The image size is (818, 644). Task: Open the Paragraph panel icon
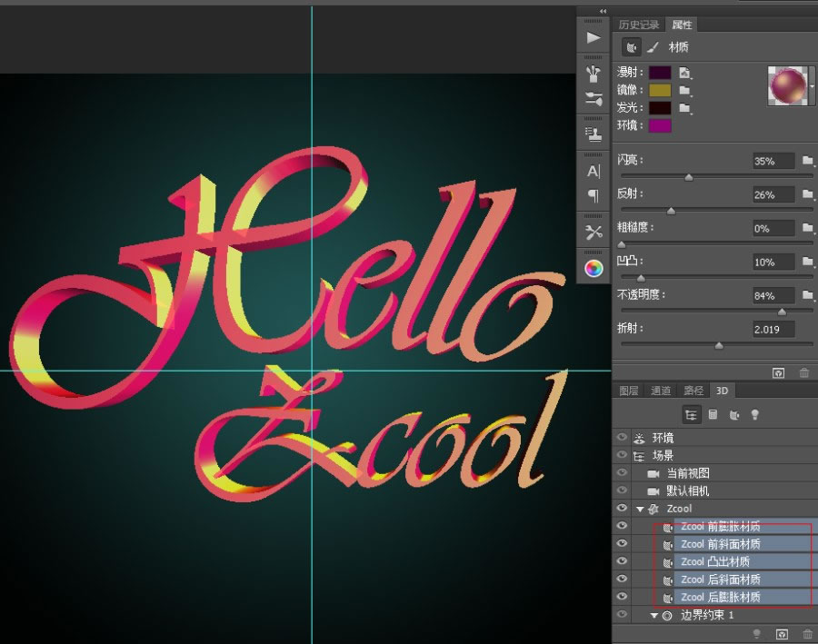[595, 194]
